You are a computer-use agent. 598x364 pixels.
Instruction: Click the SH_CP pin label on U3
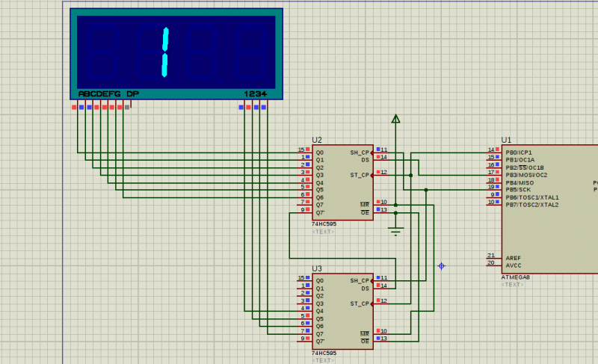[360, 281]
